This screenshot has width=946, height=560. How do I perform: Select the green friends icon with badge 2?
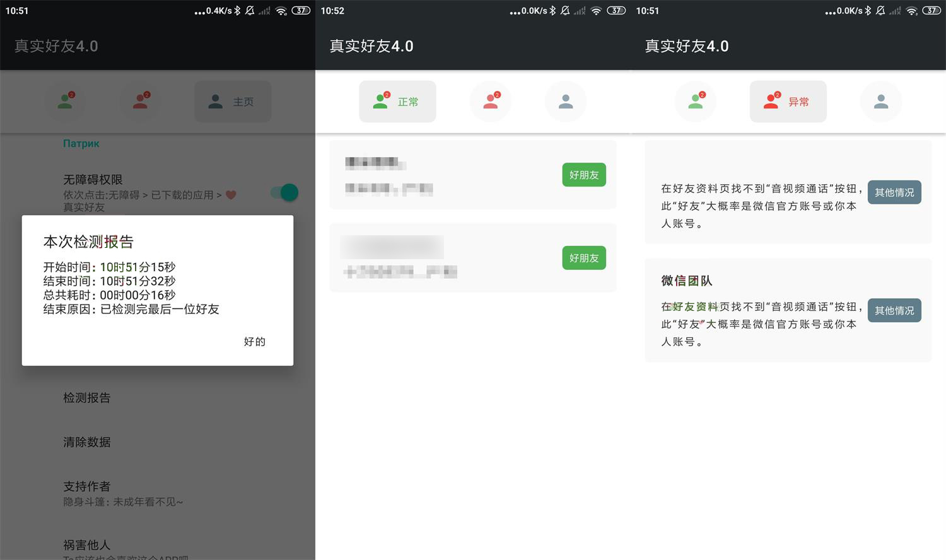65,101
